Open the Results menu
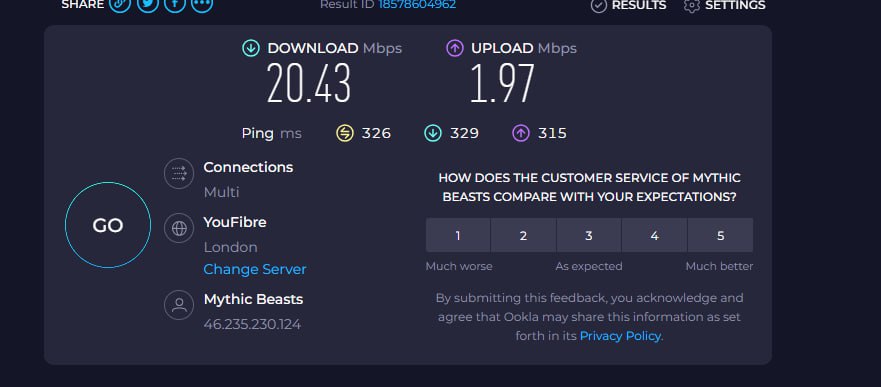The width and height of the screenshot is (881, 387). [x=628, y=5]
